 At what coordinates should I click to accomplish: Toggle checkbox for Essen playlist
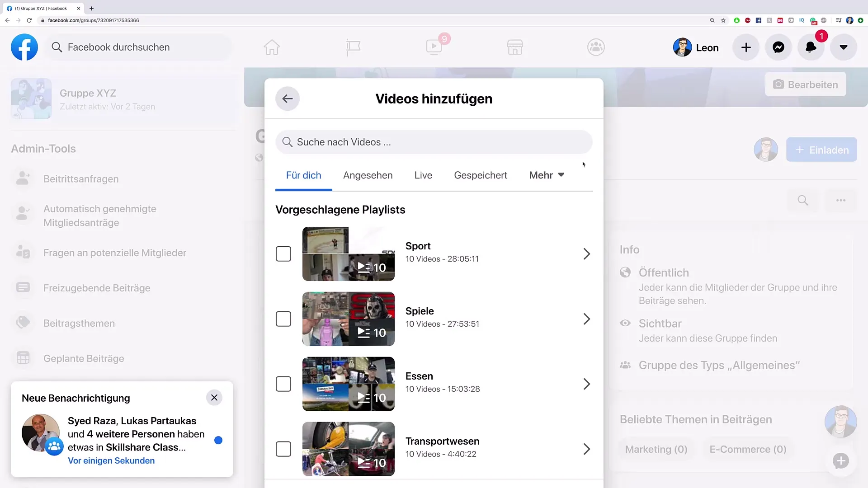point(283,384)
